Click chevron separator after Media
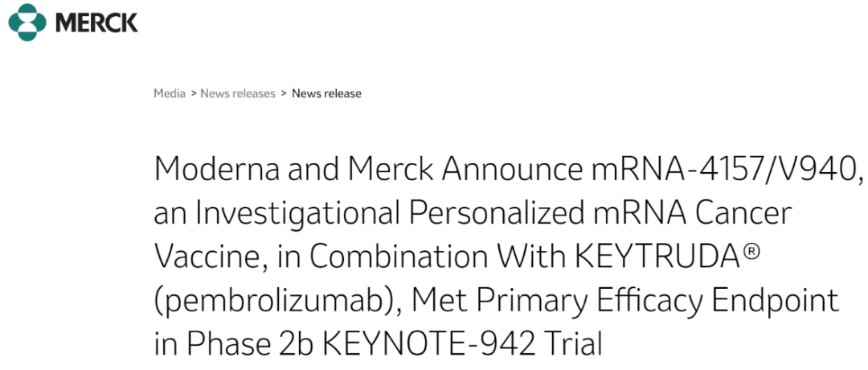This screenshot has width=868, height=370. click(x=194, y=93)
